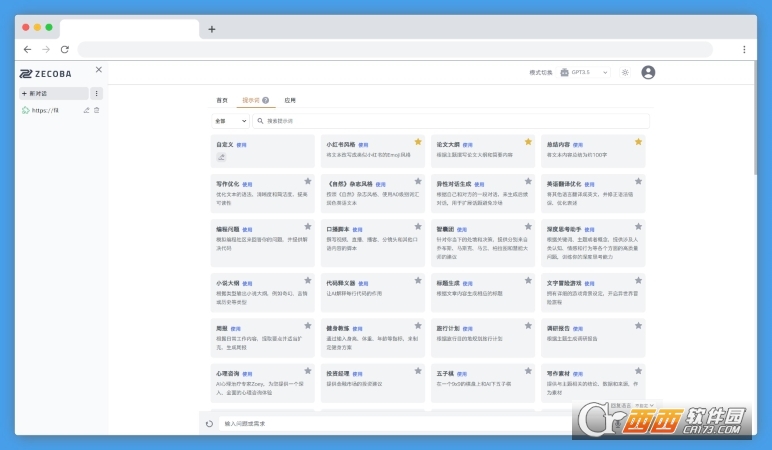The image size is (772, 450).
Task: Focus the prompt search field
Action: (450, 121)
